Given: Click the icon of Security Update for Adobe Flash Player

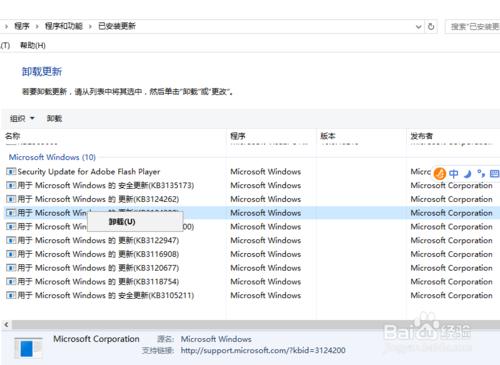Looking at the screenshot, I should click(x=11, y=172).
